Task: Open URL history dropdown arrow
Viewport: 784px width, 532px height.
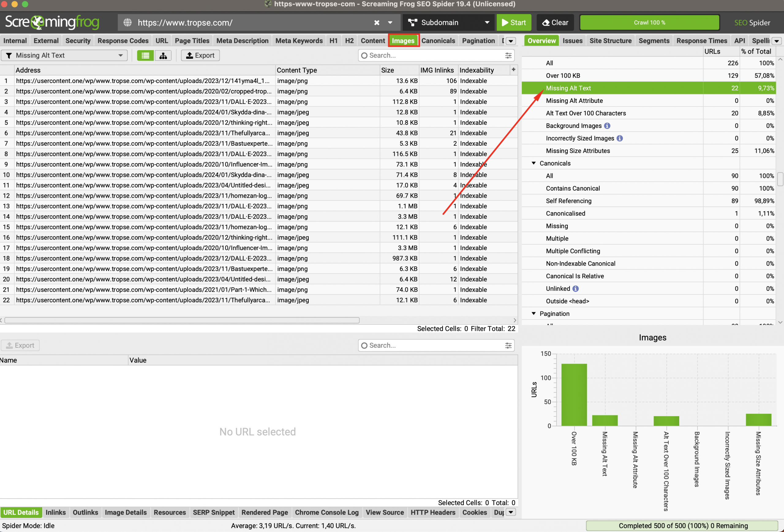Action: (390, 23)
